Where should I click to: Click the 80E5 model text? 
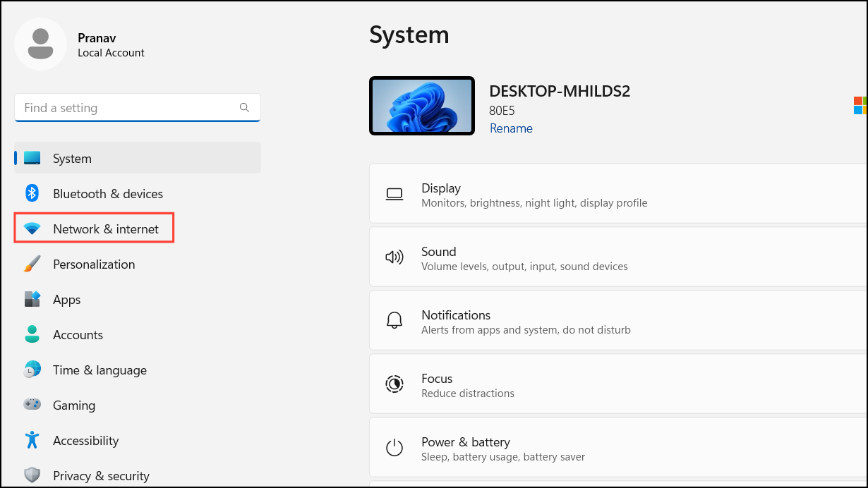click(x=502, y=111)
